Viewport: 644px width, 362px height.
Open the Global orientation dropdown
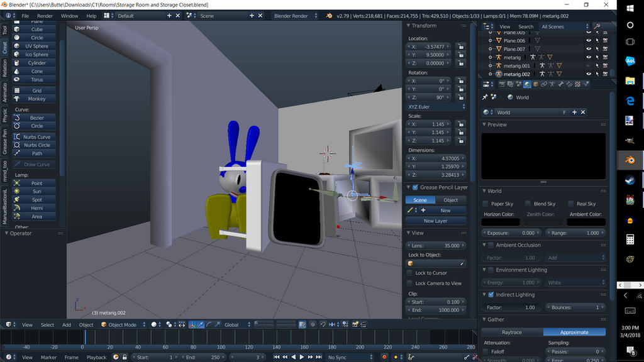(x=236, y=325)
